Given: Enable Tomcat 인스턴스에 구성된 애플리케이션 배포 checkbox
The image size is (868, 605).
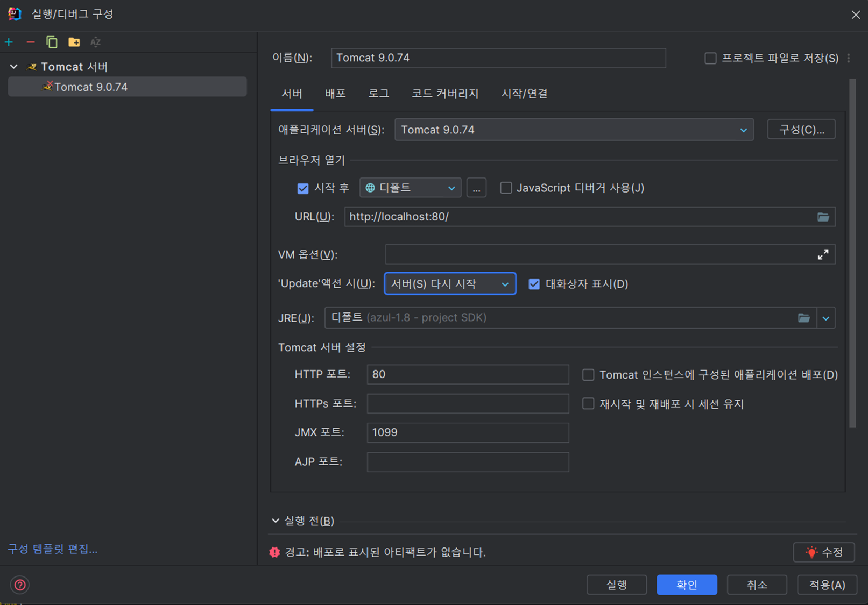Looking at the screenshot, I should 588,375.
